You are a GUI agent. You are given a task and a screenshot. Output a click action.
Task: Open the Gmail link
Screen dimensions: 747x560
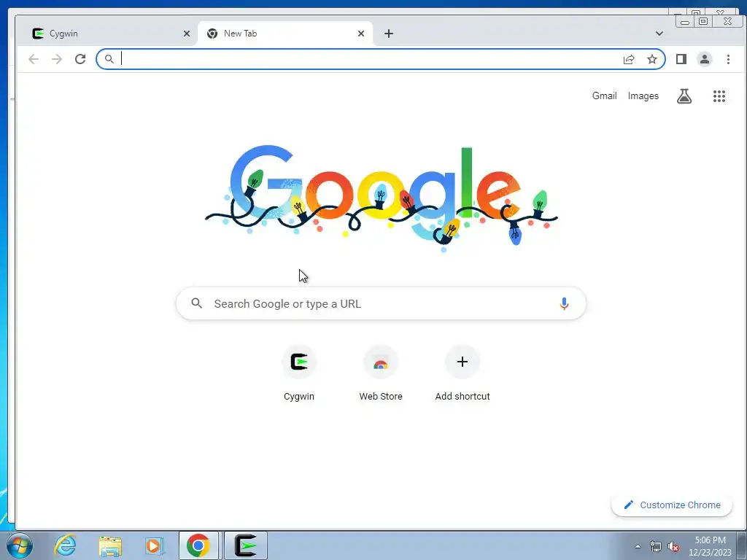point(605,96)
